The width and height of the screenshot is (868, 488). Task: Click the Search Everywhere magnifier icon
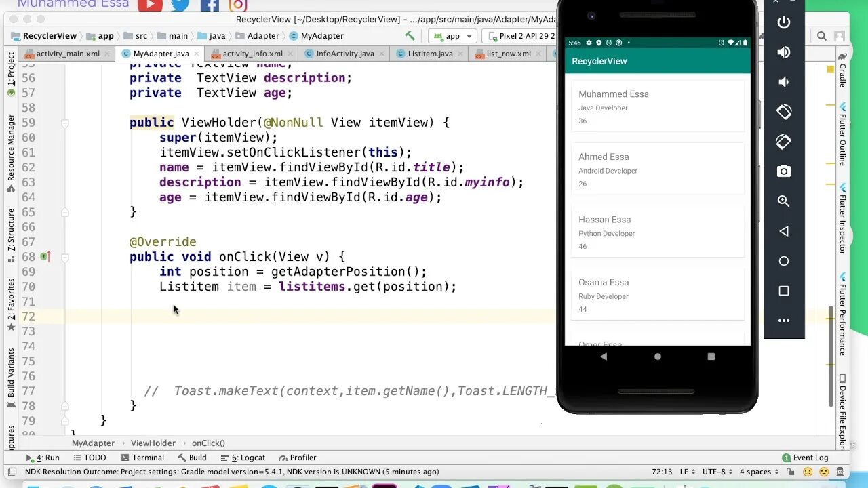(x=822, y=36)
